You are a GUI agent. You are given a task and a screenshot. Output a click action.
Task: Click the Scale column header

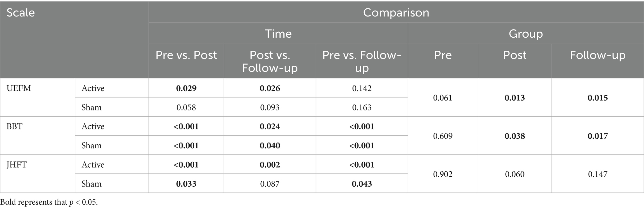point(21,13)
